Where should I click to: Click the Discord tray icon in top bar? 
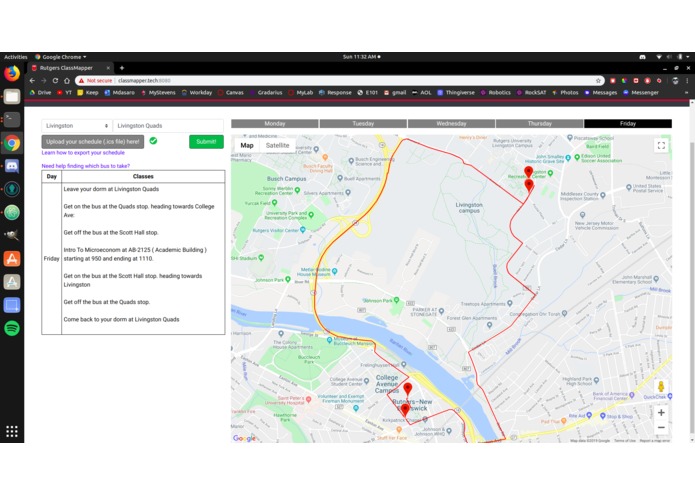[642, 57]
